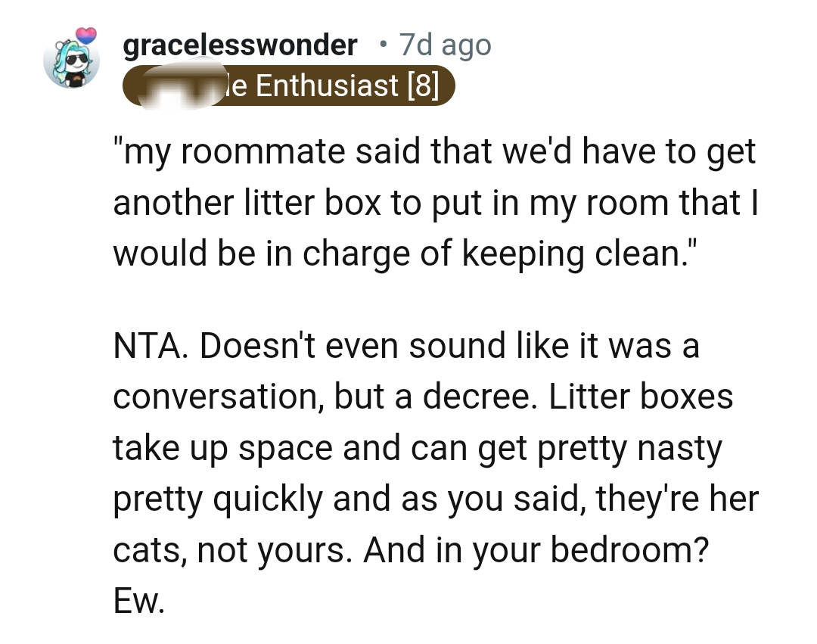817x644 pixels.
Task: Click the words "pretty quickly" in the comment
Action: [x=216, y=499]
